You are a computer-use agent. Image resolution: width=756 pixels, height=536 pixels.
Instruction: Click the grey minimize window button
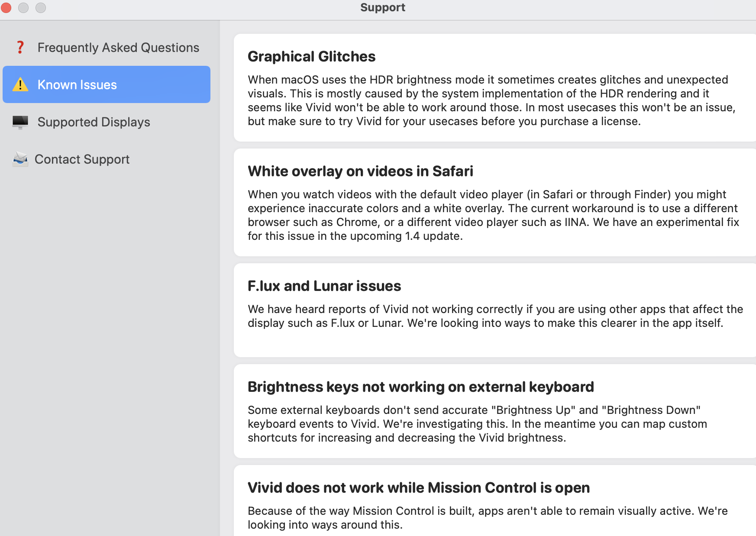click(x=23, y=7)
